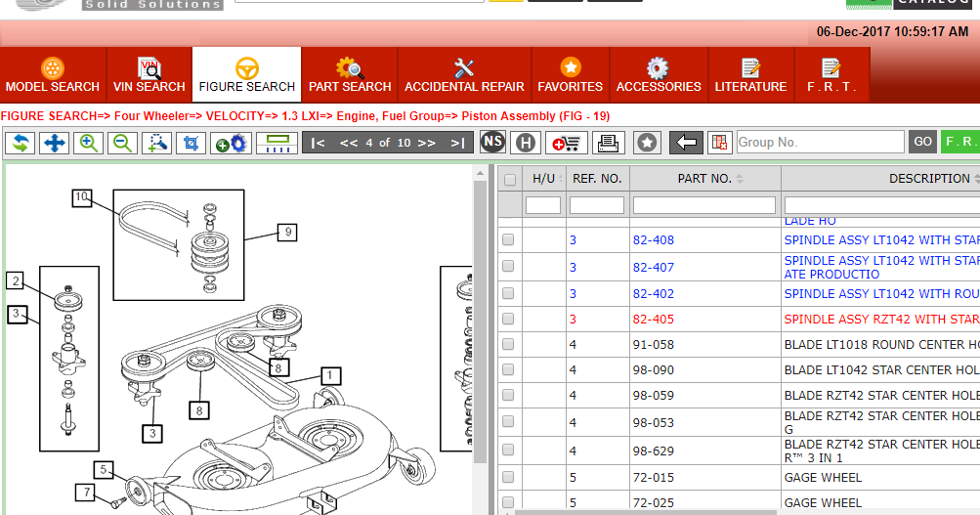980x515 pixels.
Task: Check the row for part 82-408
Action: click(508, 239)
